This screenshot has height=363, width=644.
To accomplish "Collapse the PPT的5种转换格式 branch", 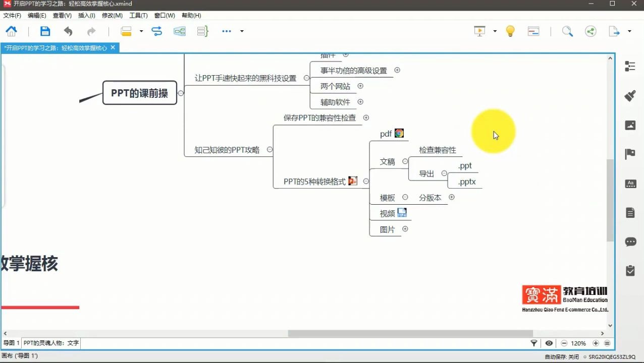I will coord(366,181).
